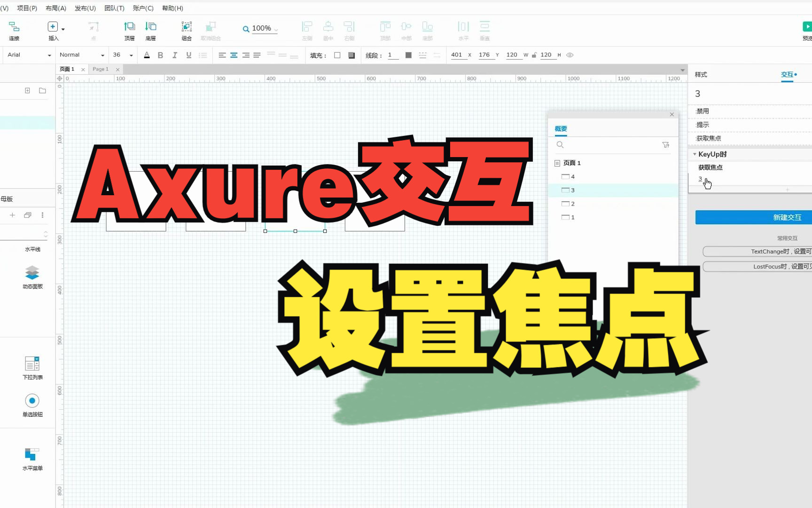Click the green 预览 preview play button
The image size is (812, 508).
click(x=807, y=27)
